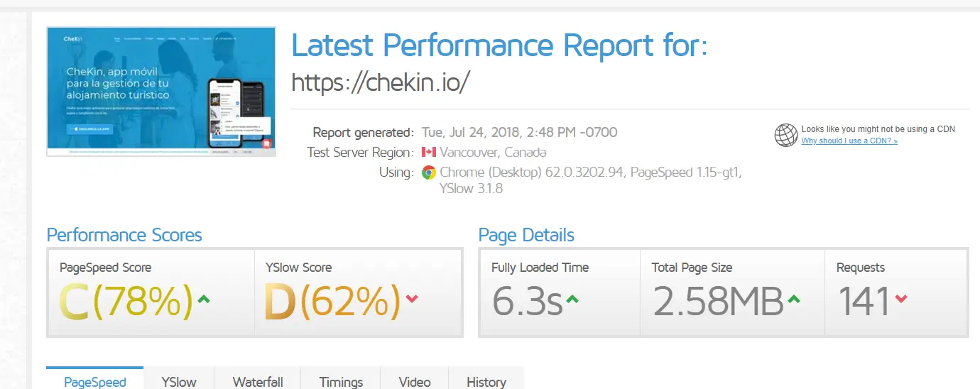Select the PageSpeed tab

coord(95,380)
